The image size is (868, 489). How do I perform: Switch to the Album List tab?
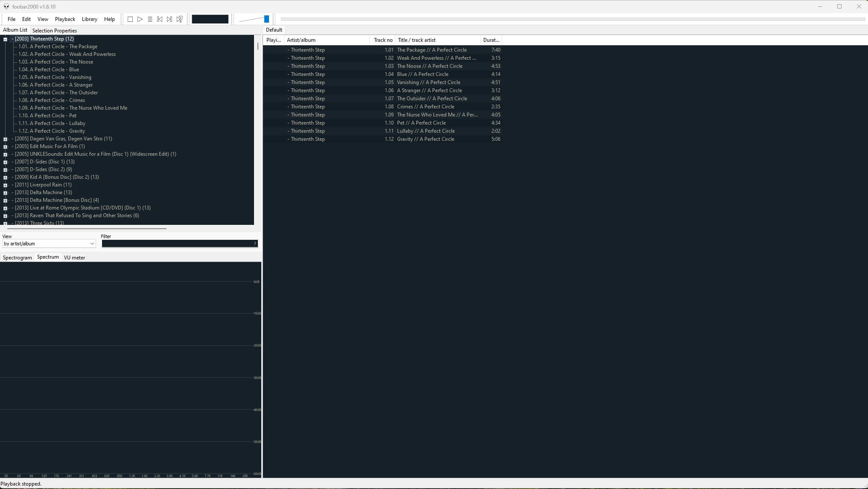(x=15, y=30)
